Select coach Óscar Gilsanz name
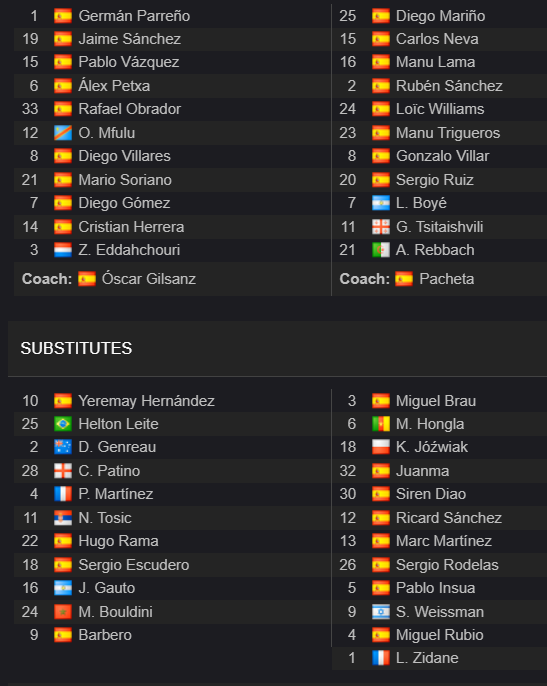Screen dimensions: 547x686 (x=149, y=279)
